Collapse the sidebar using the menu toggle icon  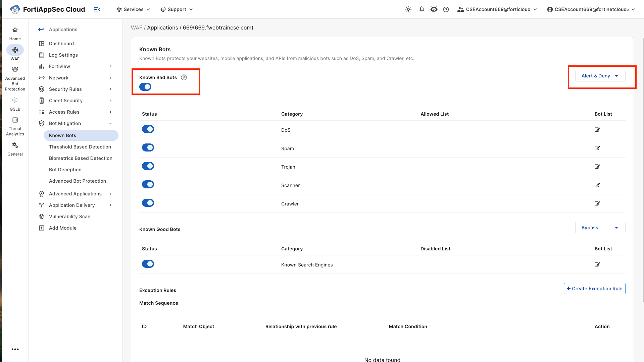[x=97, y=9]
